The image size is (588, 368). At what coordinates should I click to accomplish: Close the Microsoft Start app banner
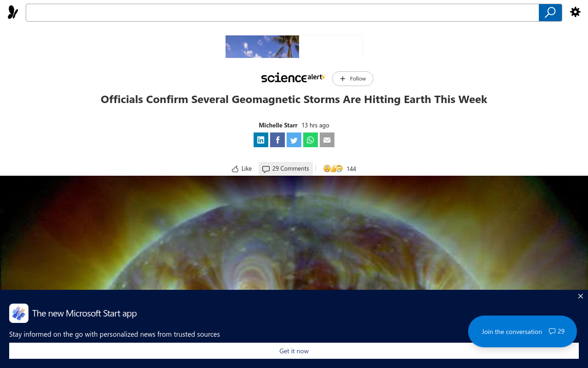point(581,296)
